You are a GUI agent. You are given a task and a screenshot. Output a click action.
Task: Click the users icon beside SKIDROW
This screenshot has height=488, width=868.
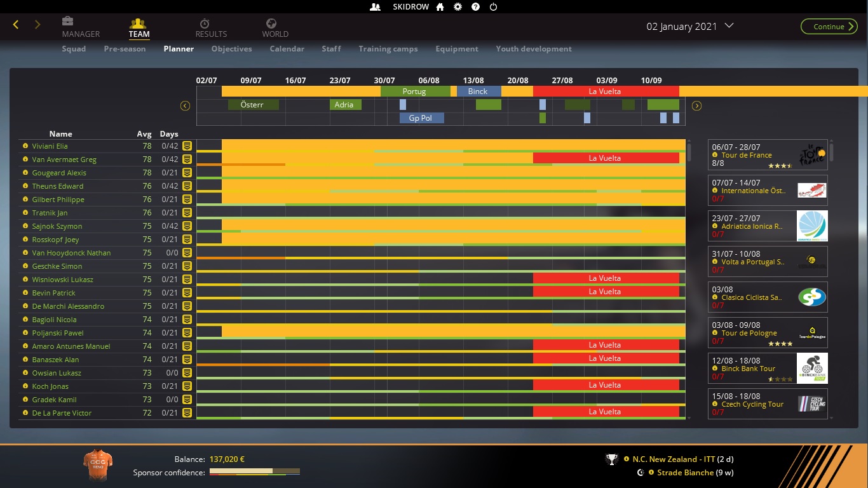coord(375,7)
